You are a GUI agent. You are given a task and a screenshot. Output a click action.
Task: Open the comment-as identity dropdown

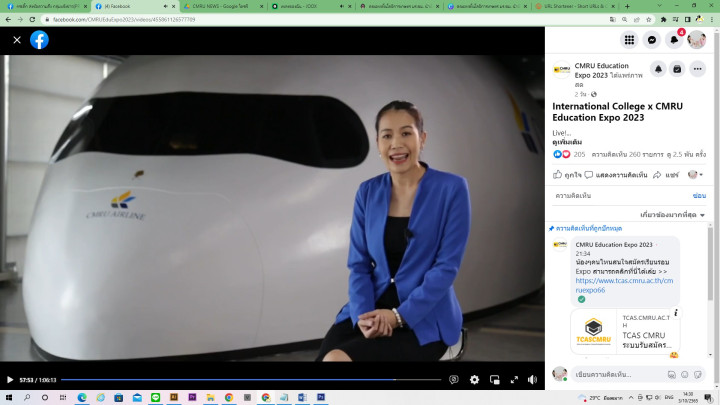coord(695,174)
